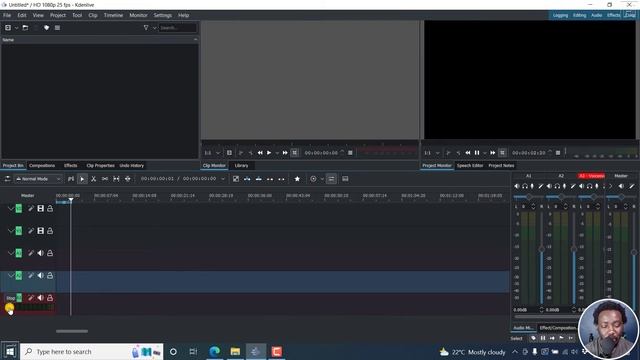This screenshot has height=360, width=640.
Task: Collapse the first audio track
Action: pyautogui.click(x=11, y=253)
